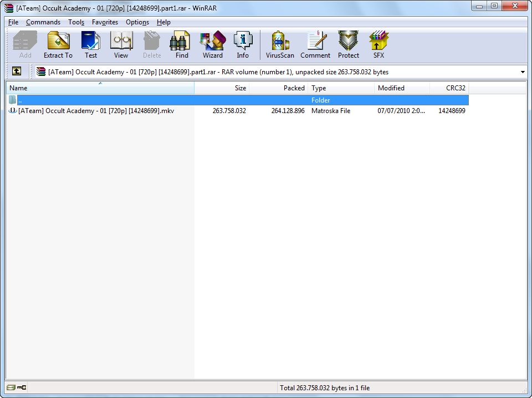Show archive Info

coord(243,45)
